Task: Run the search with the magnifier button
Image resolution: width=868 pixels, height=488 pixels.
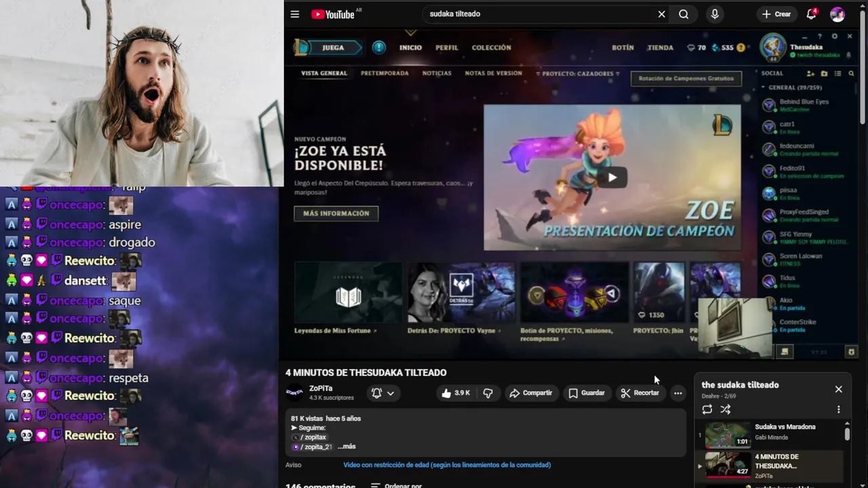Action: click(684, 14)
